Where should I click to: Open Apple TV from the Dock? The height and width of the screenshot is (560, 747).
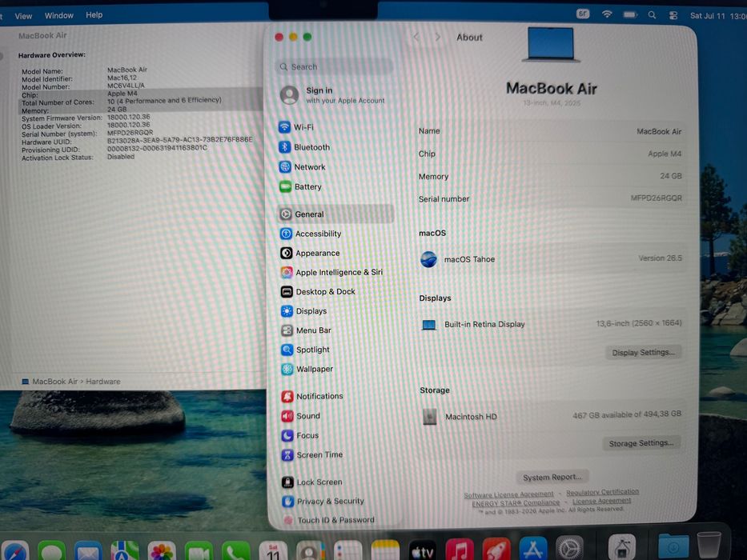pos(422,551)
